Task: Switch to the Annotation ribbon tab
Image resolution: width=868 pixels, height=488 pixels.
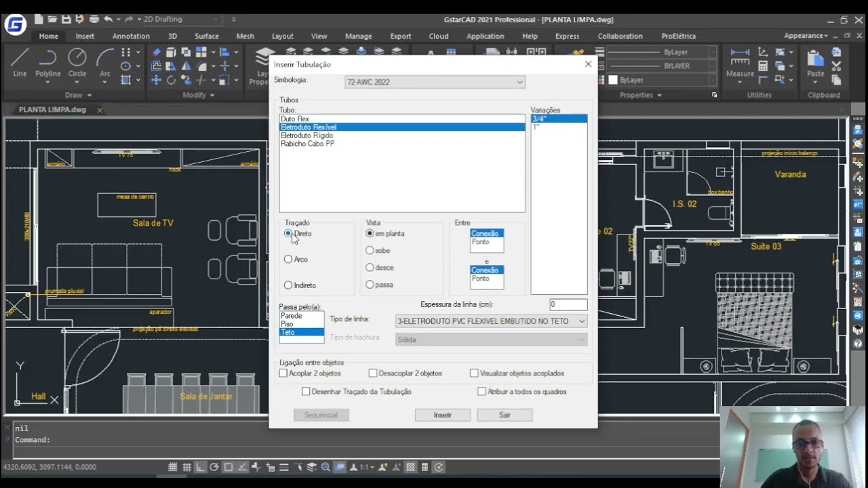Action: tap(131, 36)
